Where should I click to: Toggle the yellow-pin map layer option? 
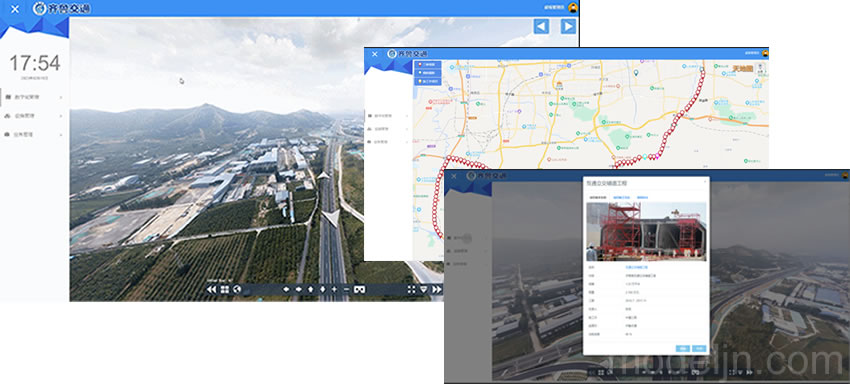(x=428, y=81)
